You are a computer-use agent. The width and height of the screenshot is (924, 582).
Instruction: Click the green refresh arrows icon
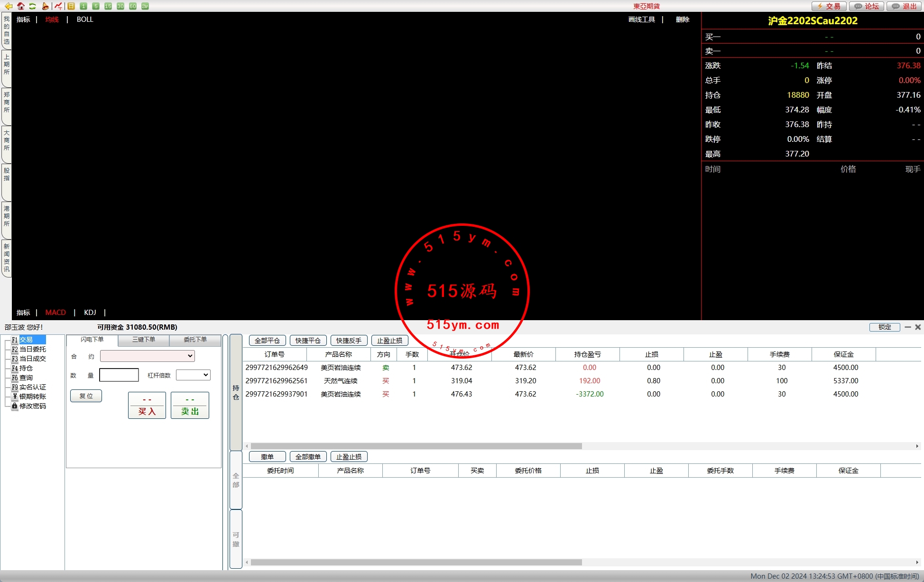32,6
